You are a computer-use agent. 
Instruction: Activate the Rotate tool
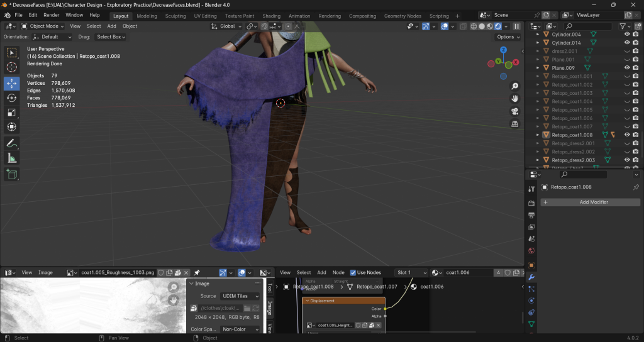tap(11, 97)
